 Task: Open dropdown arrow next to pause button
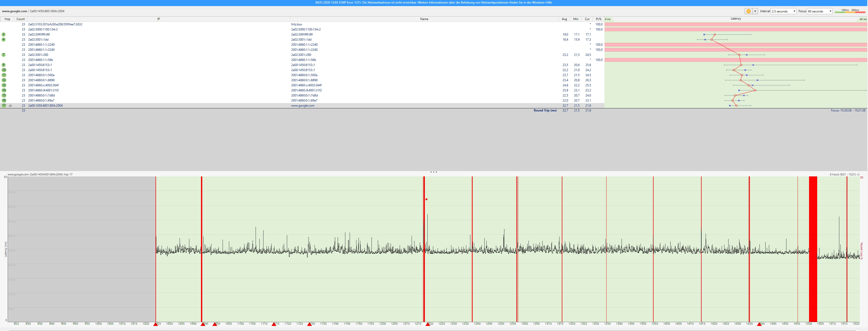[x=755, y=11]
